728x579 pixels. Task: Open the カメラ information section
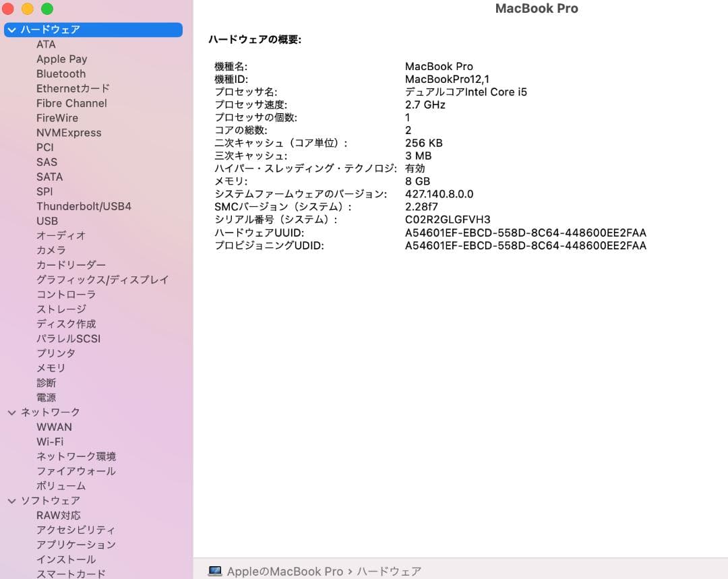pos(51,250)
